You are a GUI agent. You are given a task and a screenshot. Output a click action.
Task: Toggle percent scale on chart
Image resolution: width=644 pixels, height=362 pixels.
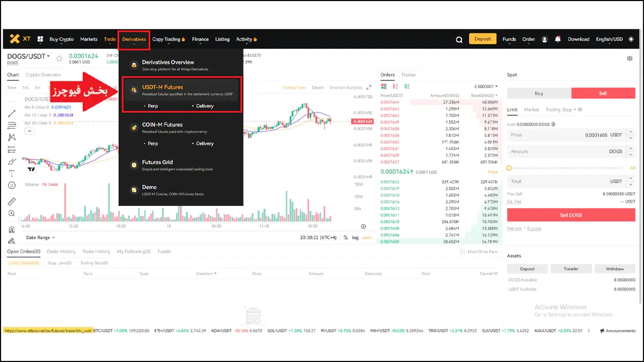tap(346, 238)
